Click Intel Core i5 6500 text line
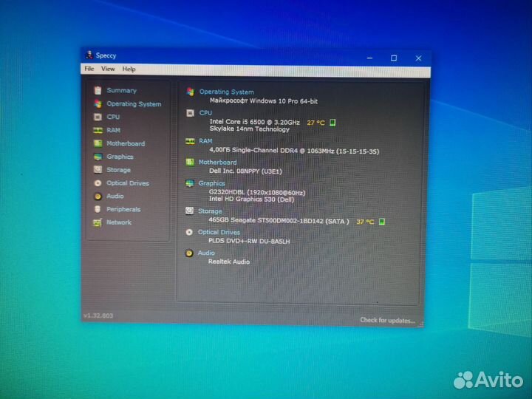Screen dimensions: 532x399 tap(254, 122)
